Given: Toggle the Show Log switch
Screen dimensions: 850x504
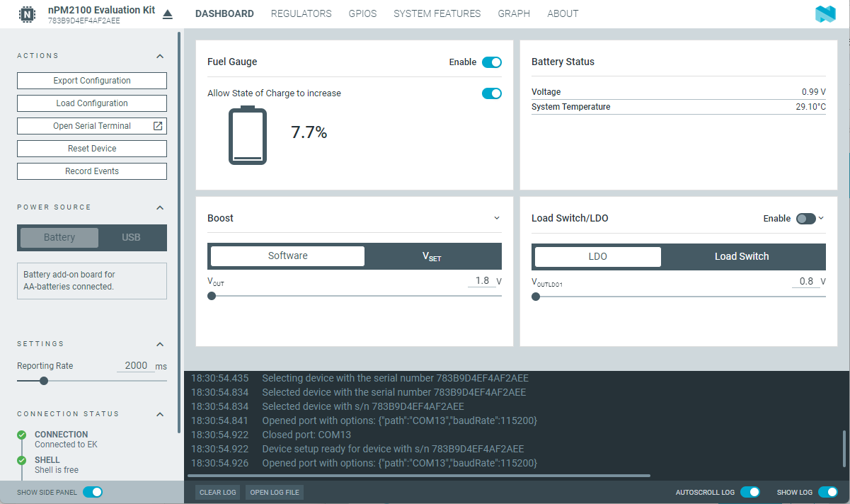Looking at the screenshot, I should coord(828,492).
